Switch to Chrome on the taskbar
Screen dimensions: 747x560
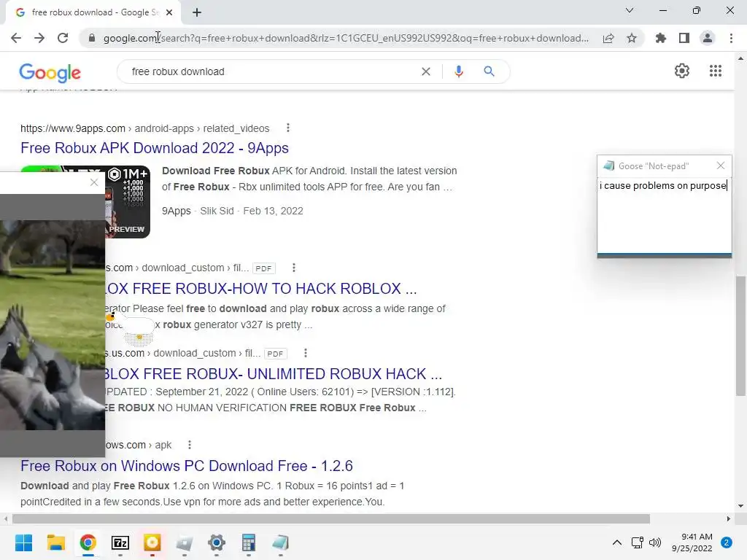click(x=88, y=542)
